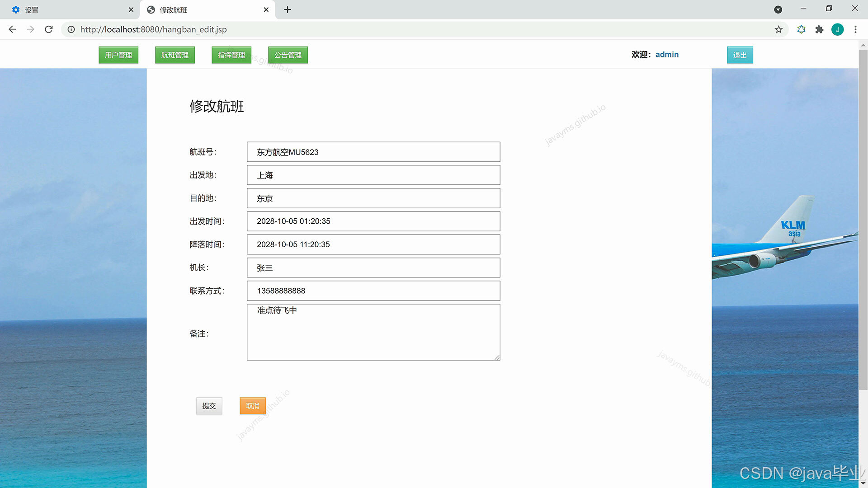Open the Chrome three-dot menu

855,29
